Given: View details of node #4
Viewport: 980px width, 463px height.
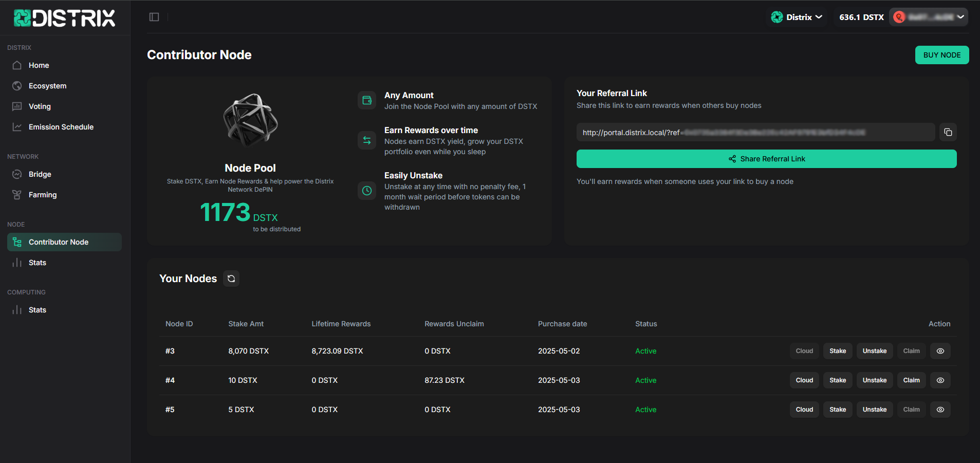Looking at the screenshot, I should click(x=940, y=380).
